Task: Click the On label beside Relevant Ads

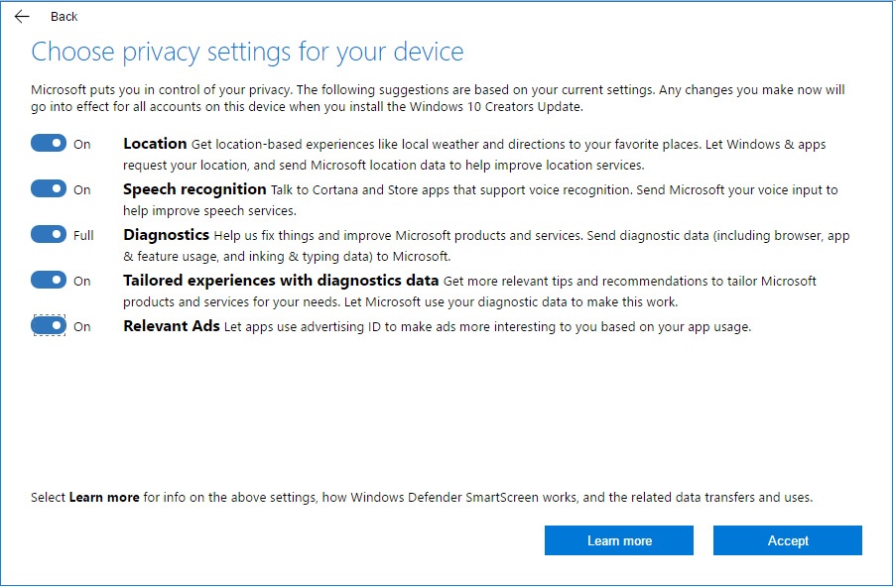Action: click(82, 325)
